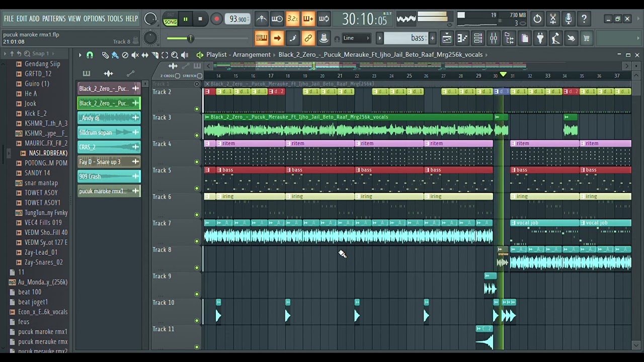The width and height of the screenshot is (644, 362).
Task: Toggle blend recording overdub icon
Action: pyautogui.click(x=308, y=19)
